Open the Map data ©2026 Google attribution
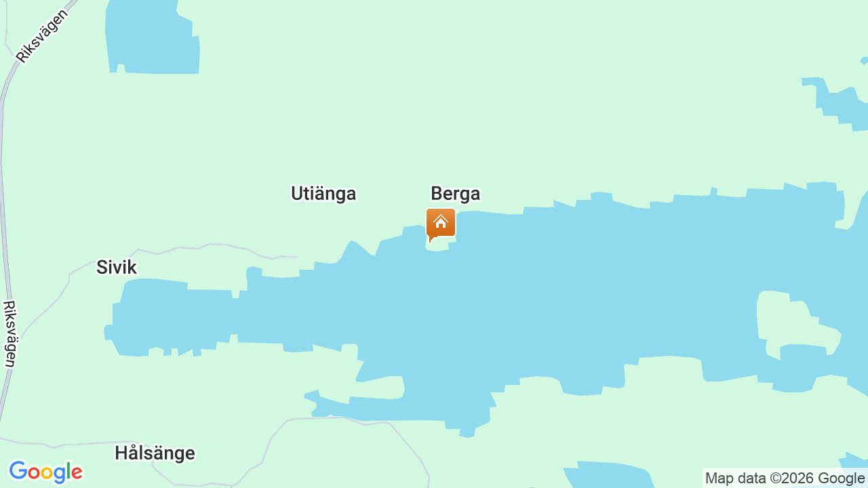 click(785, 478)
